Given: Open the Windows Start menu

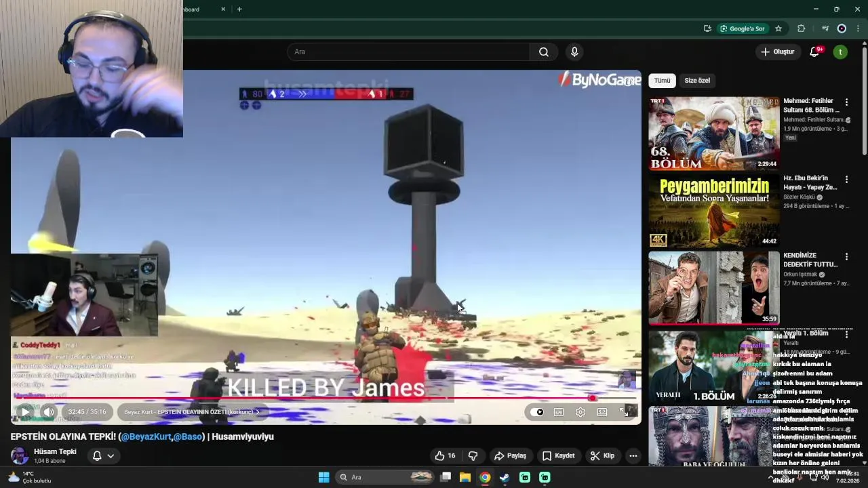Looking at the screenshot, I should (x=323, y=477).
